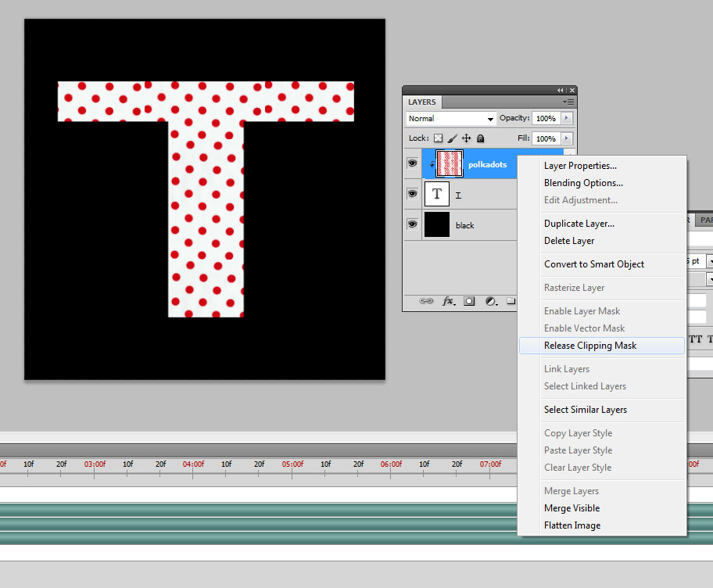Click the lock all padlock icon
713x588 pixels.
point(481,138)
